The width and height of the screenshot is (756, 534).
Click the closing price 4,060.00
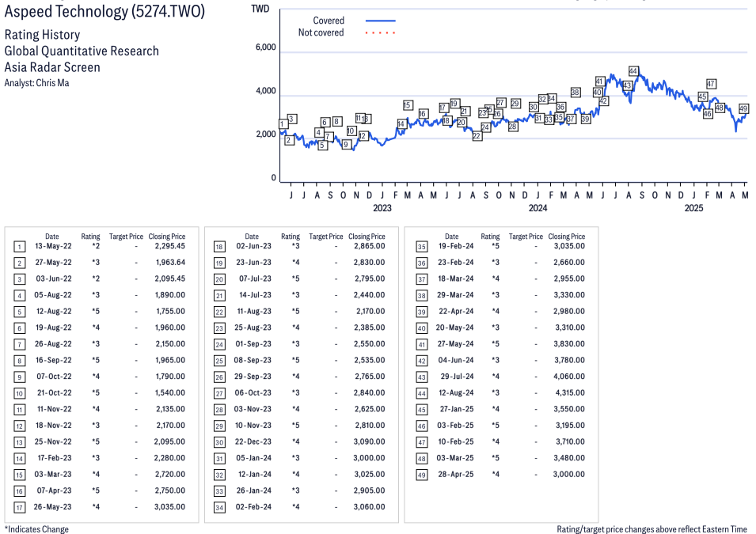(569, 377)
